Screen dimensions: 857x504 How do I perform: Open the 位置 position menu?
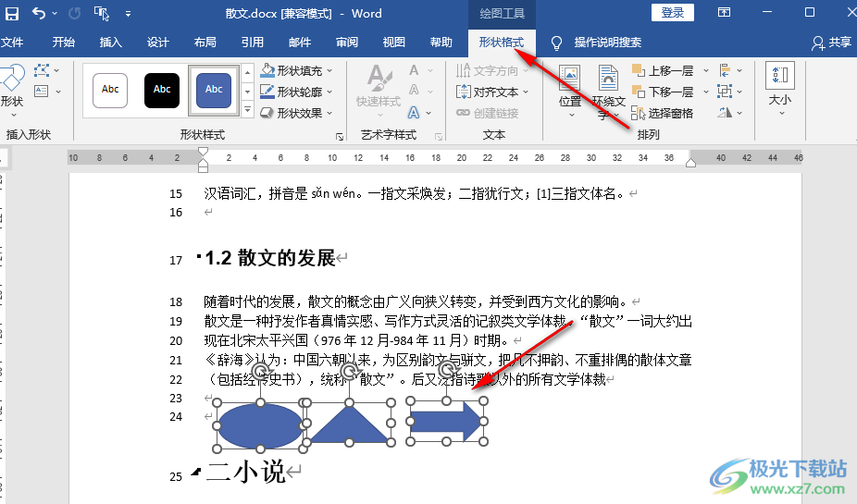point(570,92)
